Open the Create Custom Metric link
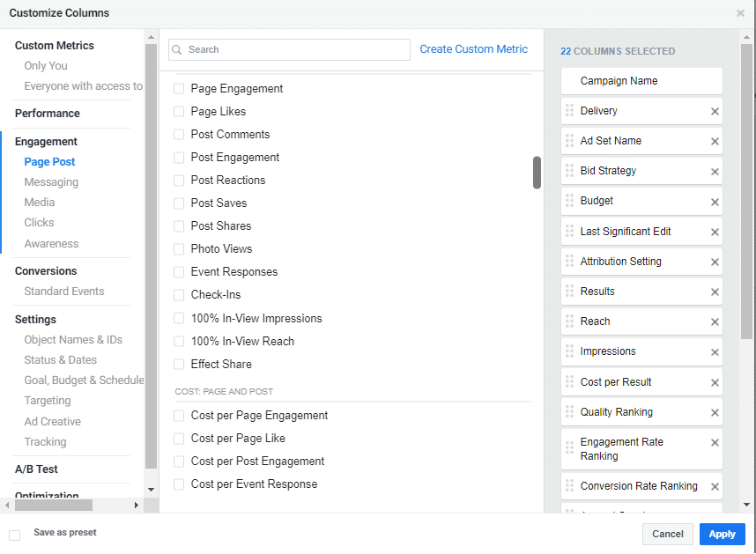Image resolution: width=756 pixels, height=554 pixels. (473, 49)
